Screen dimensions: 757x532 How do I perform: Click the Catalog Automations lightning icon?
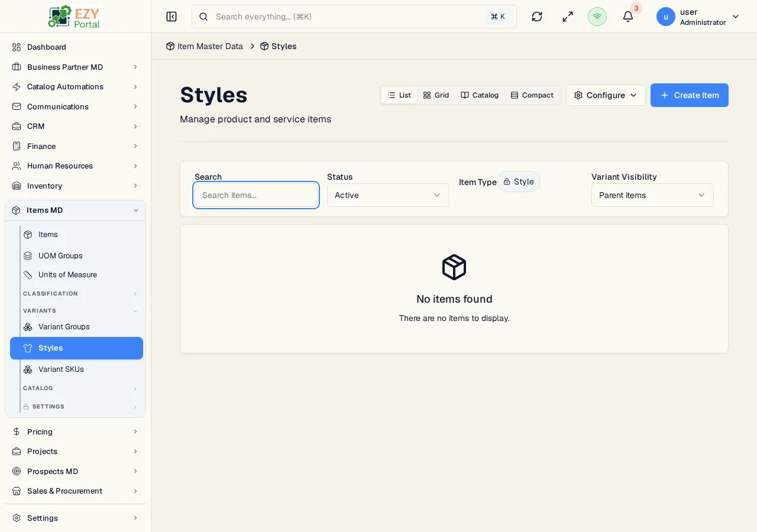tap(17, 86)
